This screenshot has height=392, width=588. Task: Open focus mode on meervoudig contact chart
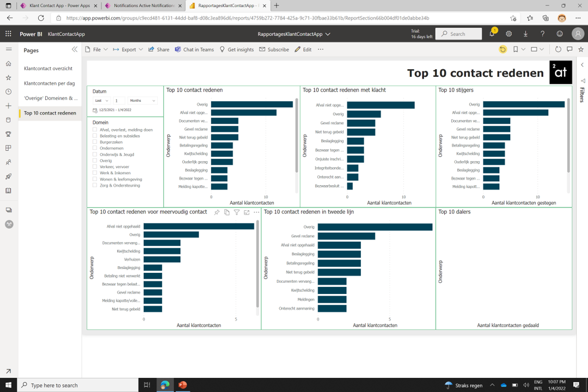point(247,212)
